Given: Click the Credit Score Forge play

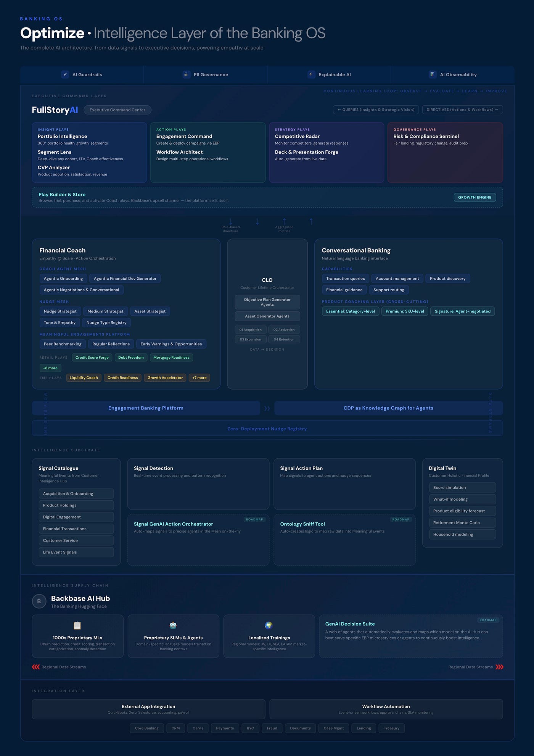Looking at the screenshot, I should (92, 358).
